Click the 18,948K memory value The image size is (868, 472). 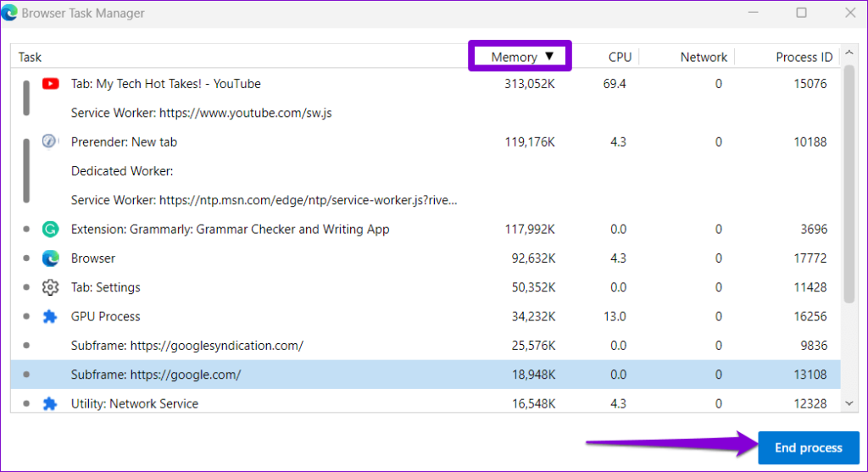pos(532,375)
